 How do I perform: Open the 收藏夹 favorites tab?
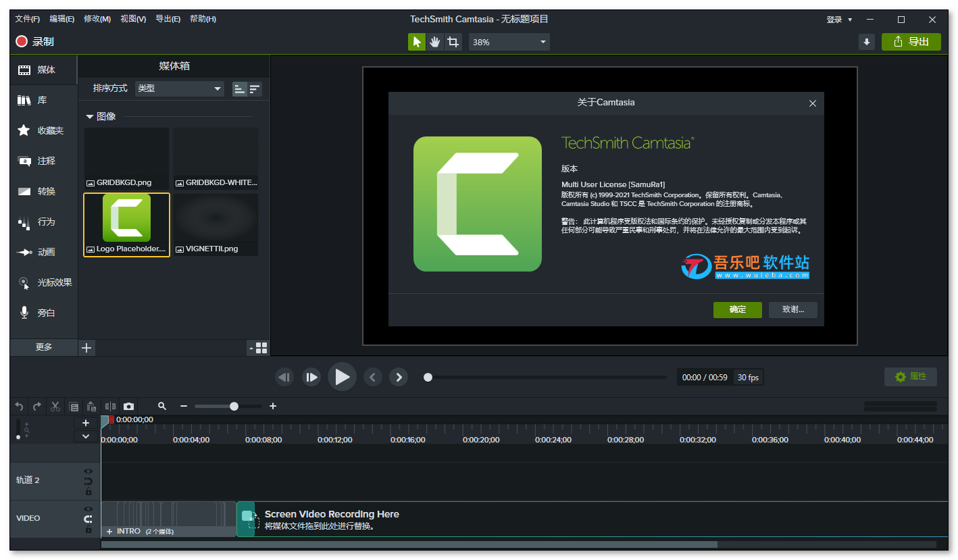pyautogui.click(x=44, y=130)
